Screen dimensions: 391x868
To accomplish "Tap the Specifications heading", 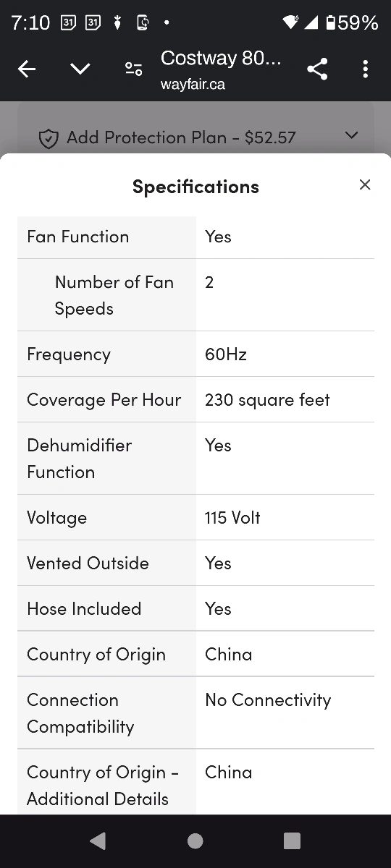I will pyautogui.click(x=195, y=187).
